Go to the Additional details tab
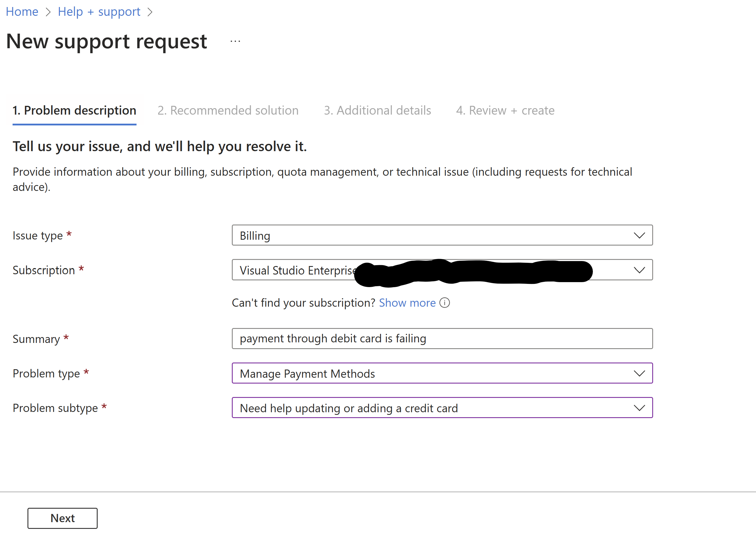The height and width of the screenshot is (535, 756). [377, 110]
